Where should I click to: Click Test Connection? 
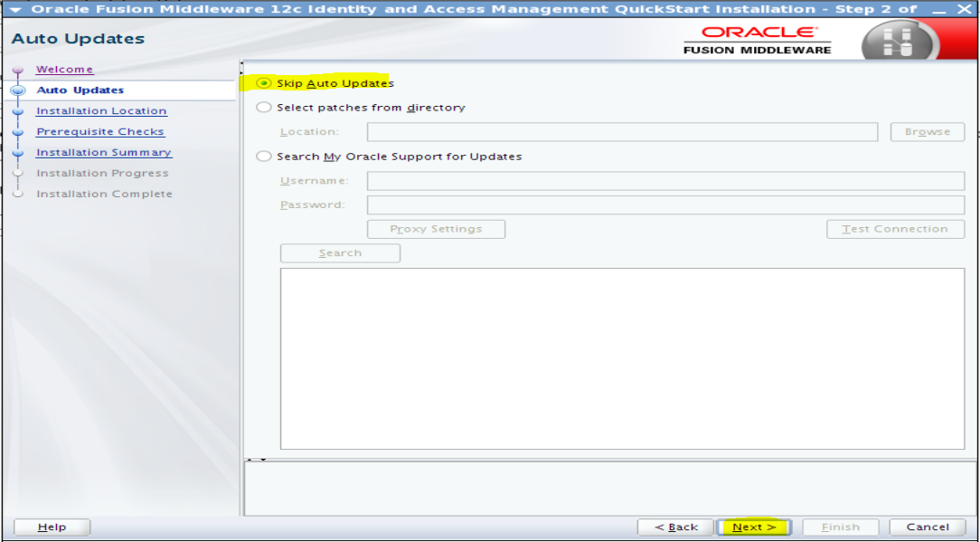[x=894, y=228]
